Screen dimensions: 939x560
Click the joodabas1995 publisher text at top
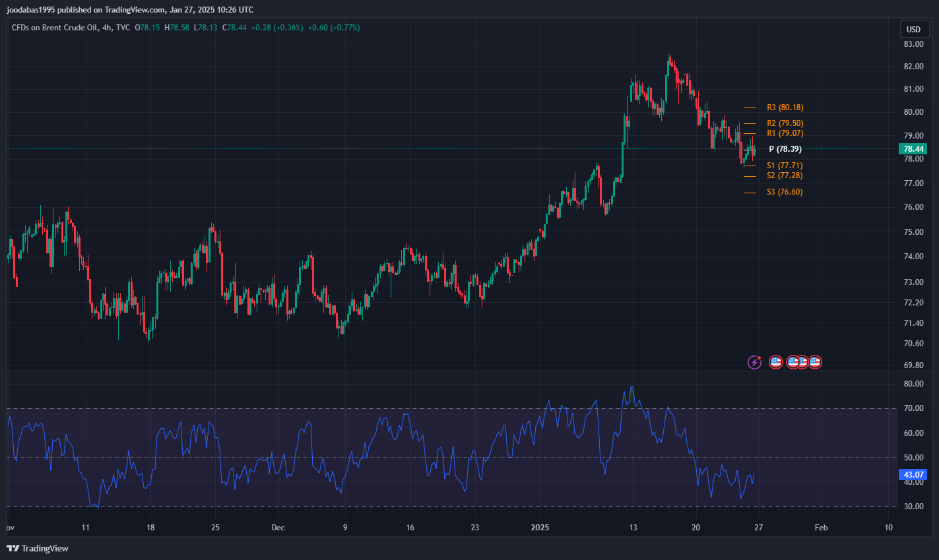tap(30, 10)
